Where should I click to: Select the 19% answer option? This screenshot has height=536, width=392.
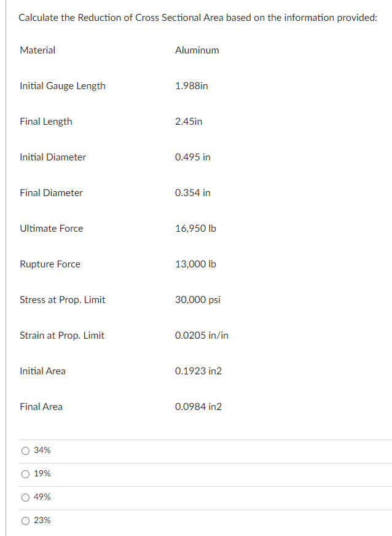26,474
